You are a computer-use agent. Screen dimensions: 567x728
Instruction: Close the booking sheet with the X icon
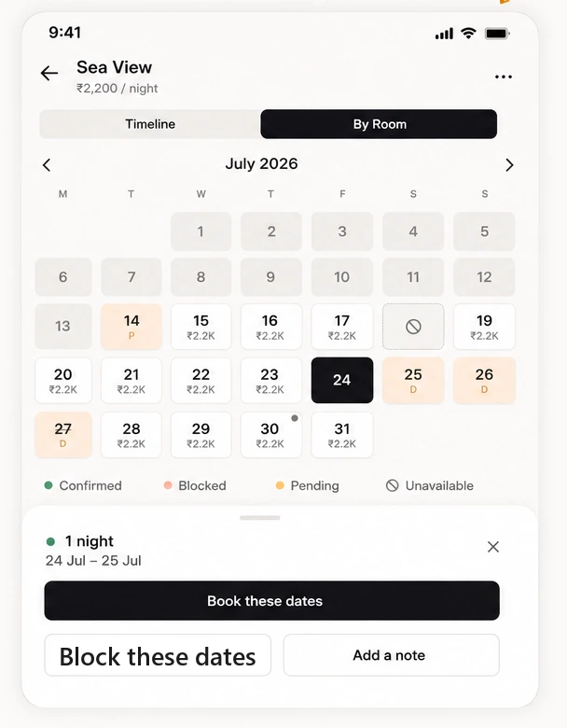[493, 546]
